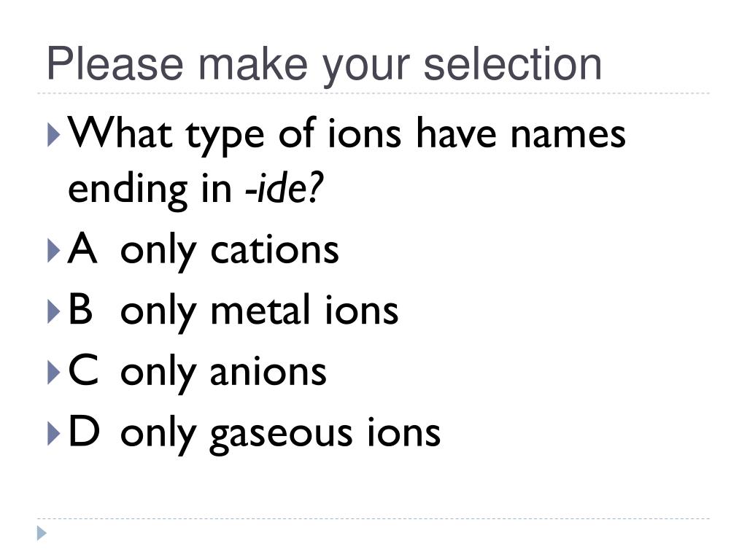The width and height of the screenshot is (747, 560).
Task: Choose the 'only anions' answer text
Action: (x=223, y=373)
